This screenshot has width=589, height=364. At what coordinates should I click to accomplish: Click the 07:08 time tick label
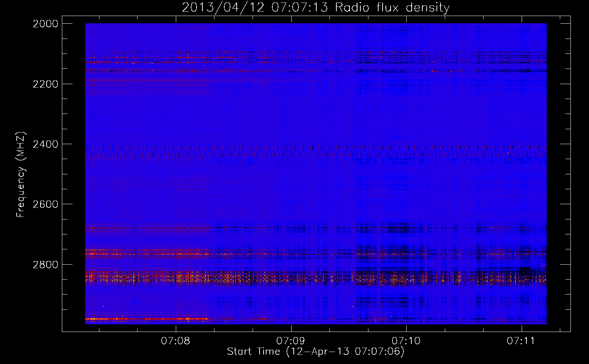tap(175, 341)
